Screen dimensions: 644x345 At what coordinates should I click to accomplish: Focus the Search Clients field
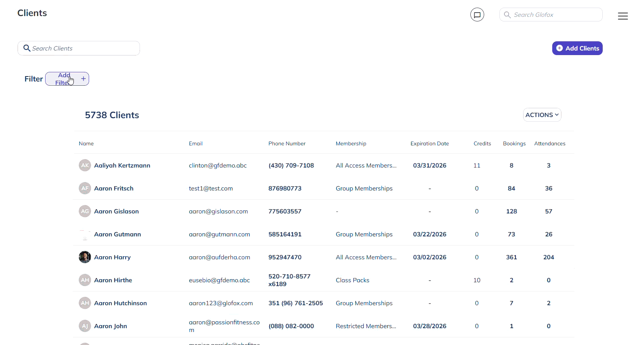pos(78,48)
